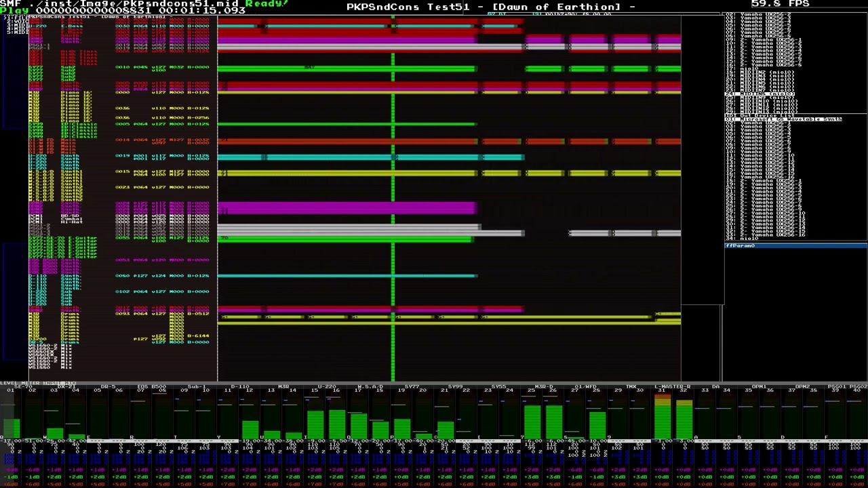
Task: Click the U-220 channel level meter
Action: pos(326,415)
